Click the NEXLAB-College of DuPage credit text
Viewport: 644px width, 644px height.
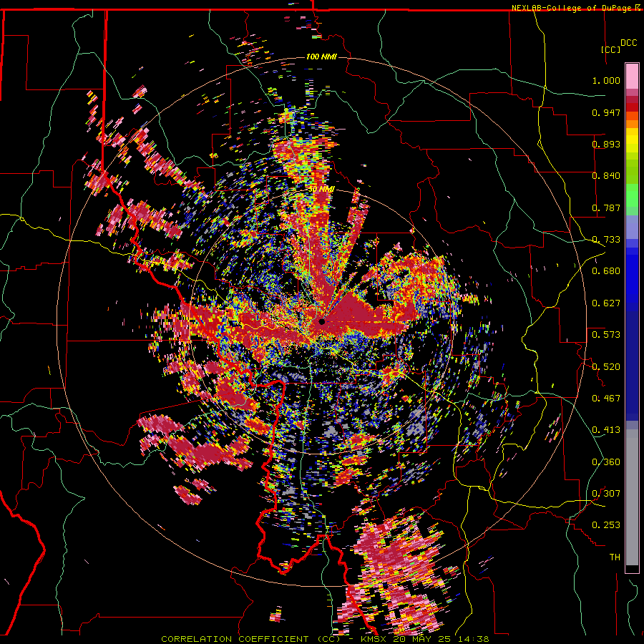(572, 8)
